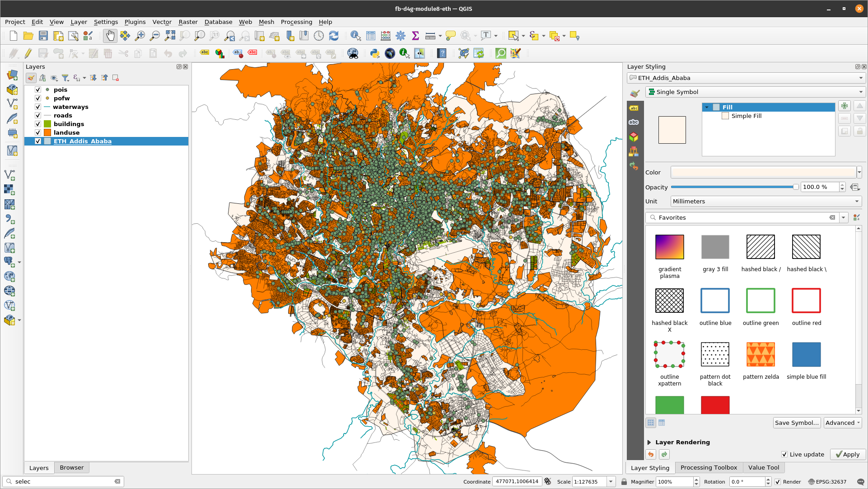Click the Refresh map icon

[x=334, y=36]
